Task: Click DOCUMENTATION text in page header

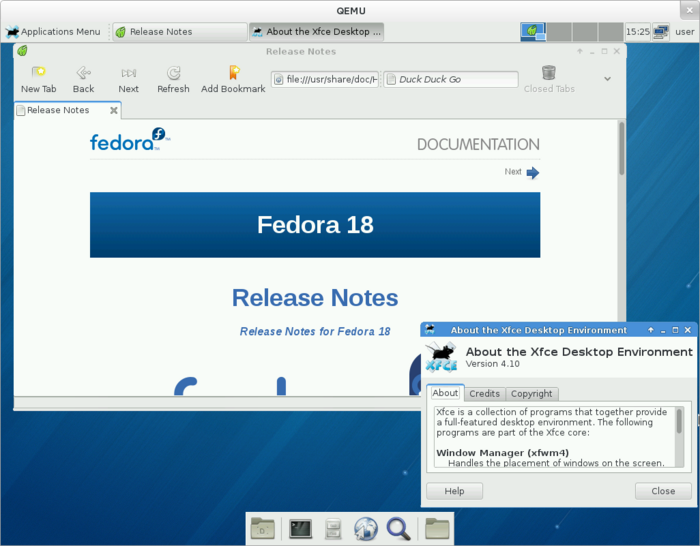Action: (x=478, y=144)
